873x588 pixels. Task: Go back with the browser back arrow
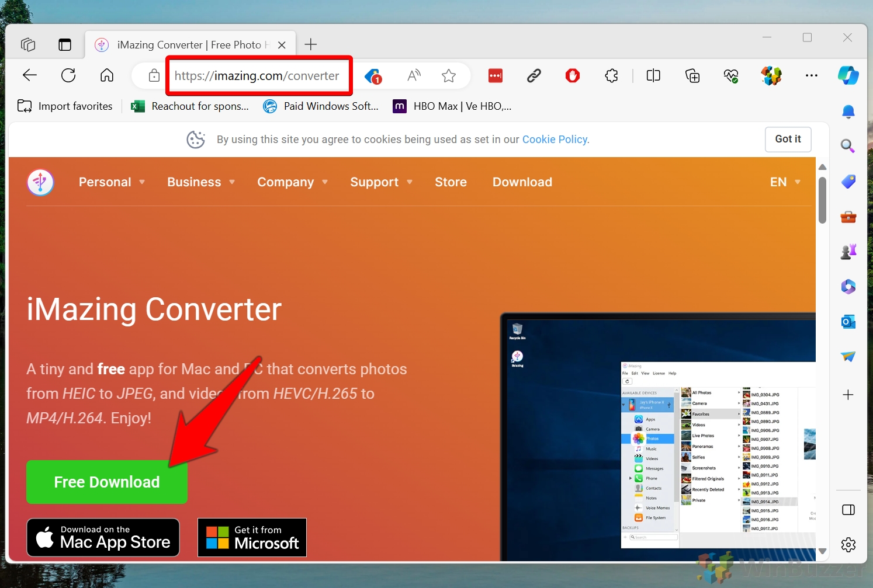coord(30,75)
